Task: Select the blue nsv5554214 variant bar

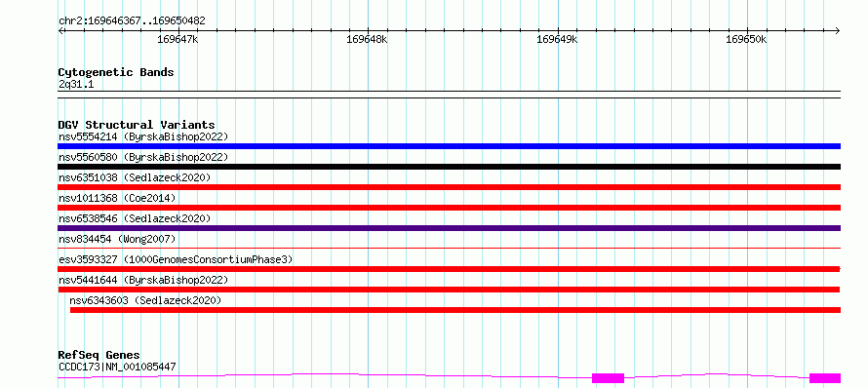Action: [x=449, y=146]
